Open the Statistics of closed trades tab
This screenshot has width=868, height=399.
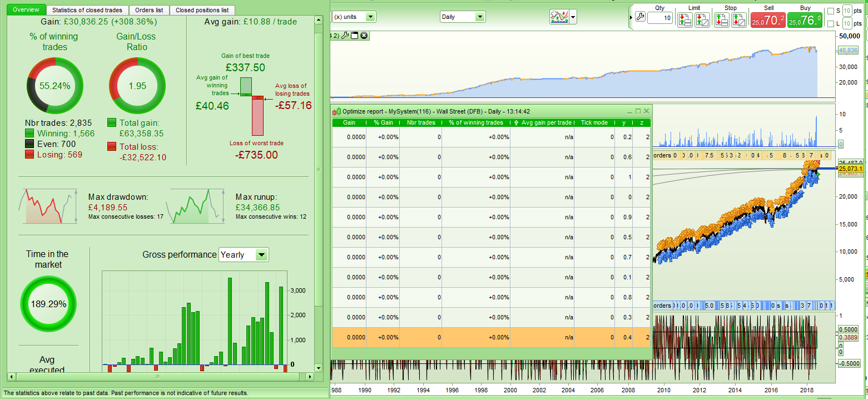(88, 10)
